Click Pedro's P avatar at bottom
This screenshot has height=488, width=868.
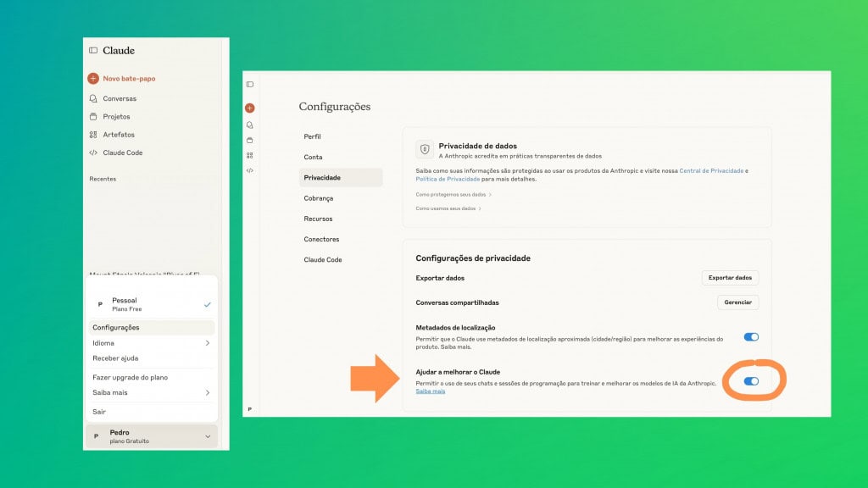[x=97, y=436]
